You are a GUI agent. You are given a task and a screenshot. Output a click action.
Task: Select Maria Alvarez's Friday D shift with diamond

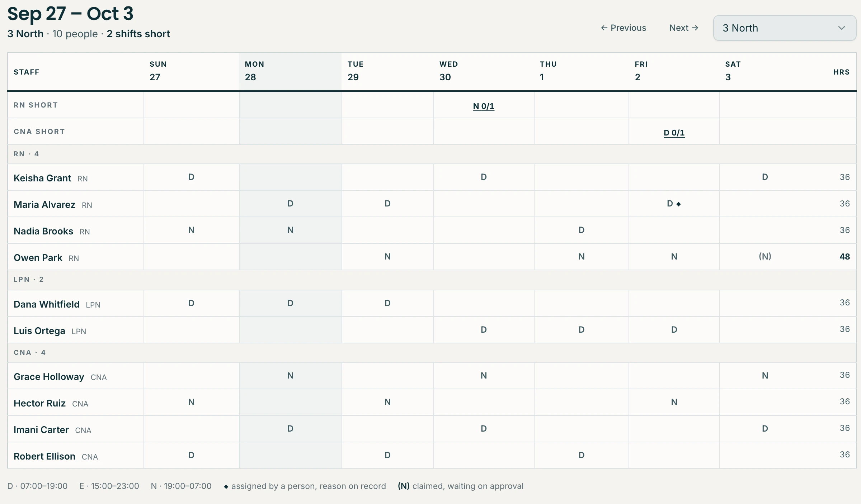(674, 204)
